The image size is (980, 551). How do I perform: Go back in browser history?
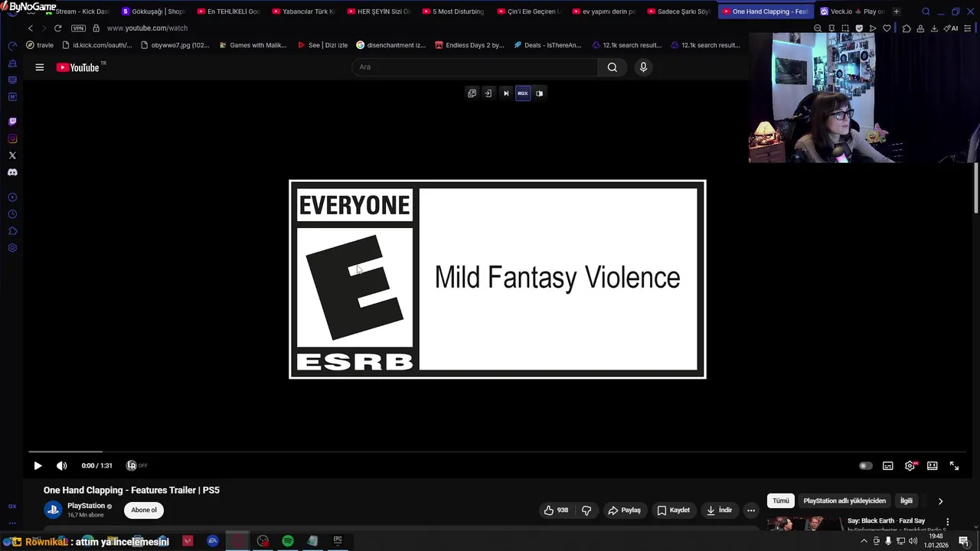[31, 28]
